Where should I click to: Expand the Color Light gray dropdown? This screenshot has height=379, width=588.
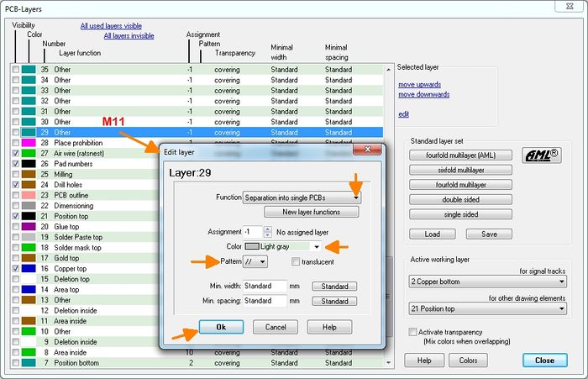(x=316, y=247)
